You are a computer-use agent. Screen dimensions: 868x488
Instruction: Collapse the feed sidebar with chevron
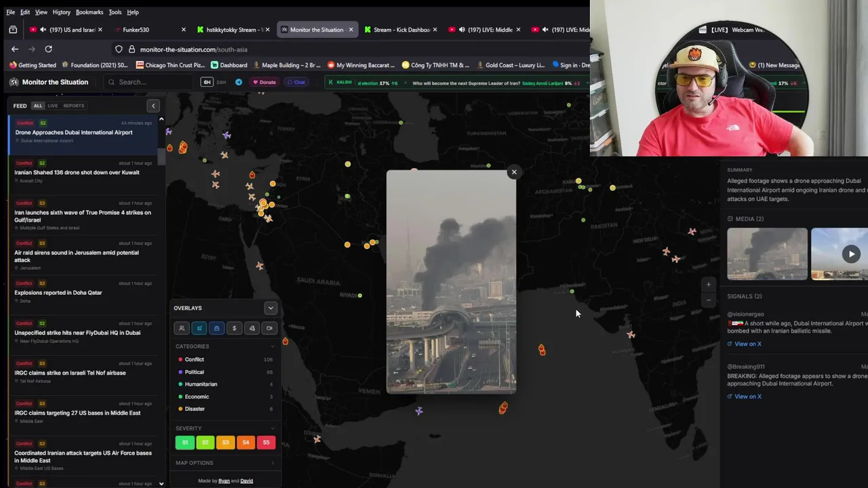click(x=153, y=106)
